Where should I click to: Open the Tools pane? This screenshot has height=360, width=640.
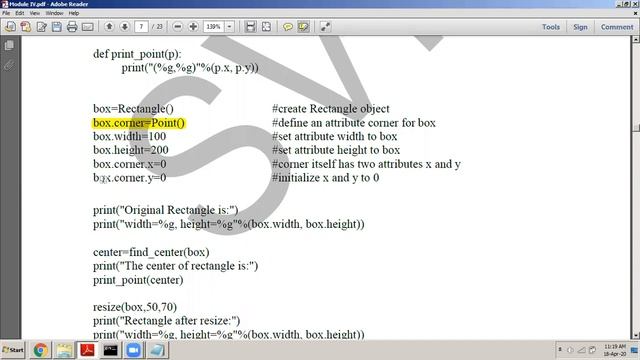pos(551,27)
